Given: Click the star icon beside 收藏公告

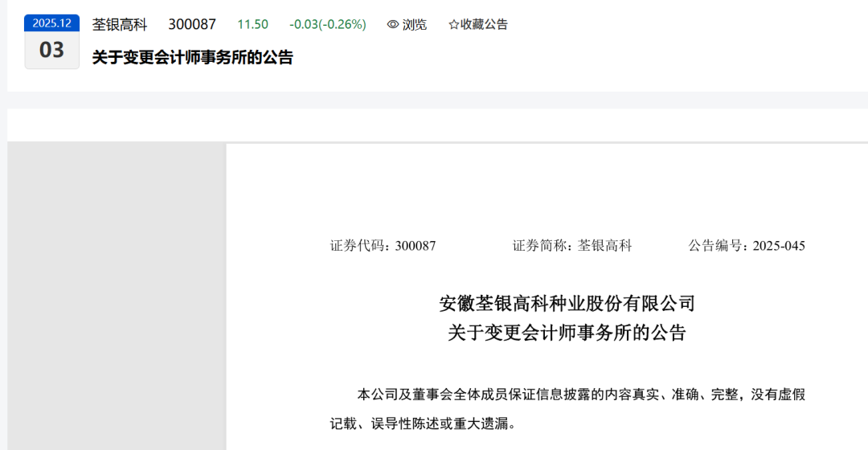Looking at the screenshot, I should (x=454, y=24).
